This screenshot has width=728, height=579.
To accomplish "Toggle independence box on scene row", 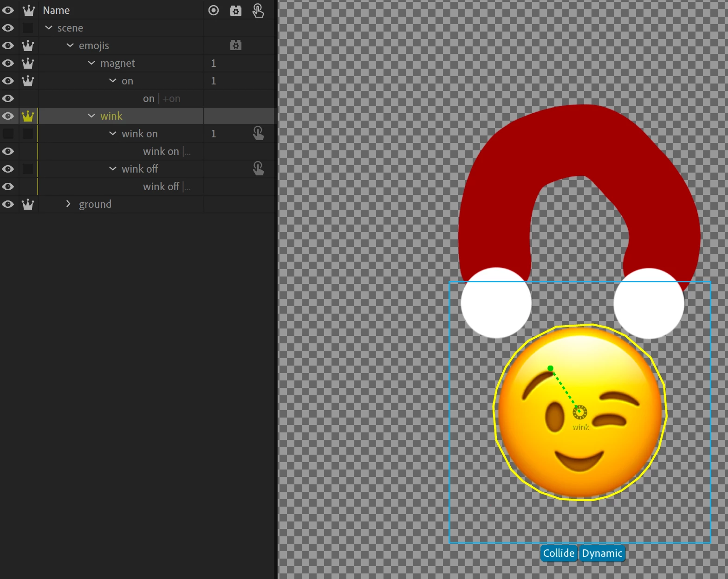I will pos(28,28).
